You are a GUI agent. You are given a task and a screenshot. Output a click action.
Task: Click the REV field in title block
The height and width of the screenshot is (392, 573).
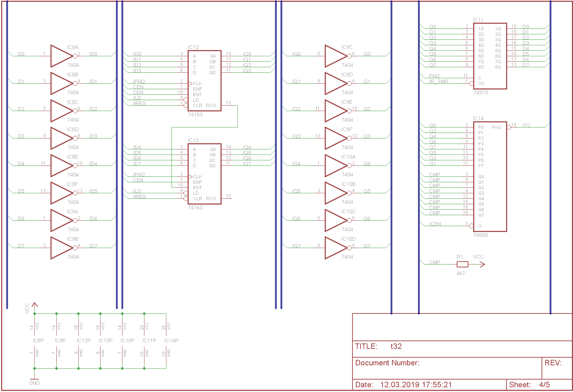[553, 363]
